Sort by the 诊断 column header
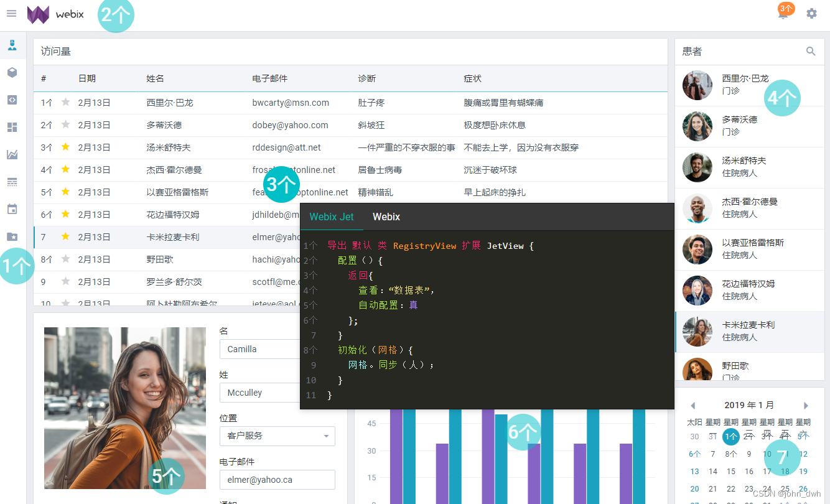Screen dimensions: 830x504 click(x=367, y=78)
